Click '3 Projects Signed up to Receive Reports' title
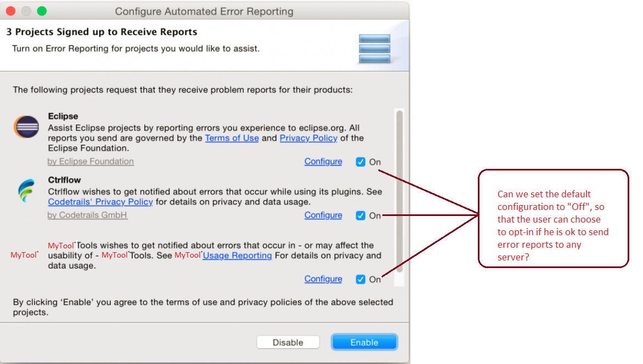The image size is (643, 364). (x=101, y=32)
